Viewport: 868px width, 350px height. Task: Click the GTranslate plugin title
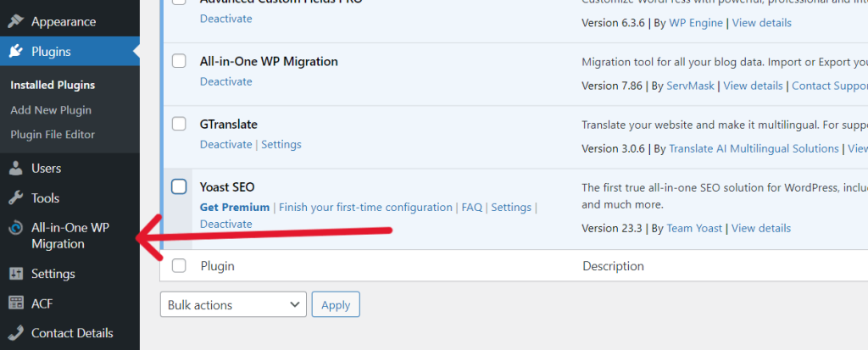coord(229,124)
